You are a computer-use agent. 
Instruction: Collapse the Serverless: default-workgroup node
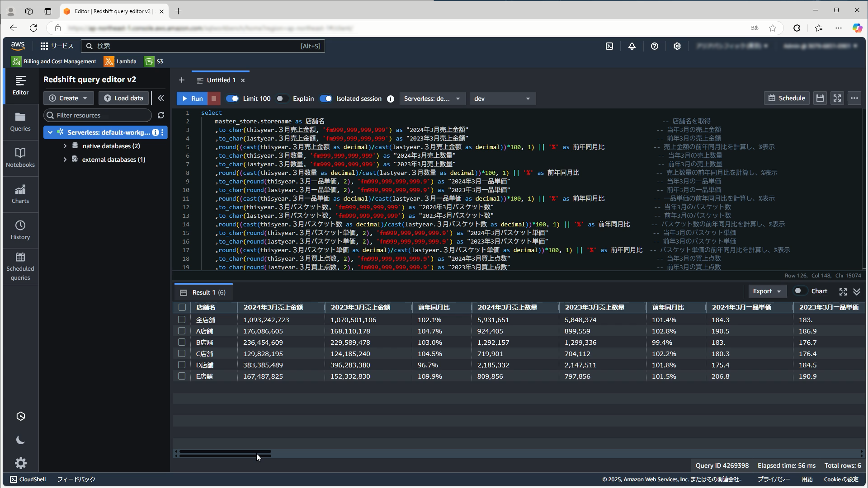[50, 132]
